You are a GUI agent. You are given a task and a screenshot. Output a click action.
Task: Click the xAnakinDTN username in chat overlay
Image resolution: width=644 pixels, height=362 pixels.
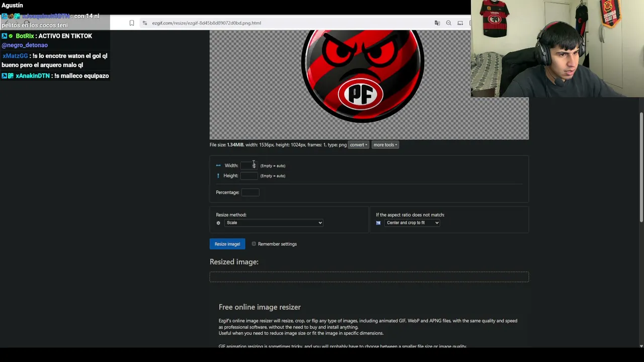(33, 76)
